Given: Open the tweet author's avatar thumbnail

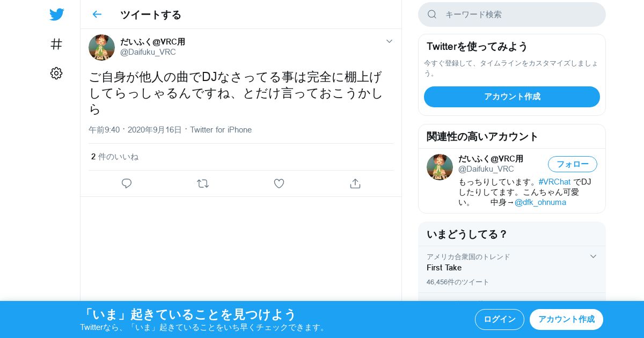Looking at the screenshot, I should (x=101, y=47).
